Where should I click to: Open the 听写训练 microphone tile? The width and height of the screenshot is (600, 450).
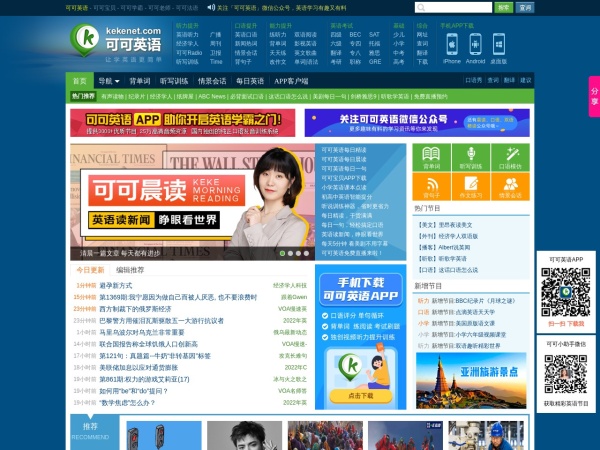[x=469, y=158]
